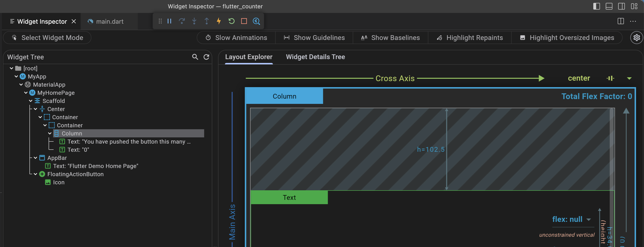Open Flutter DevTools via the magnifier icon
This screenshot has width=644, height=247.
tap(256, 21)
